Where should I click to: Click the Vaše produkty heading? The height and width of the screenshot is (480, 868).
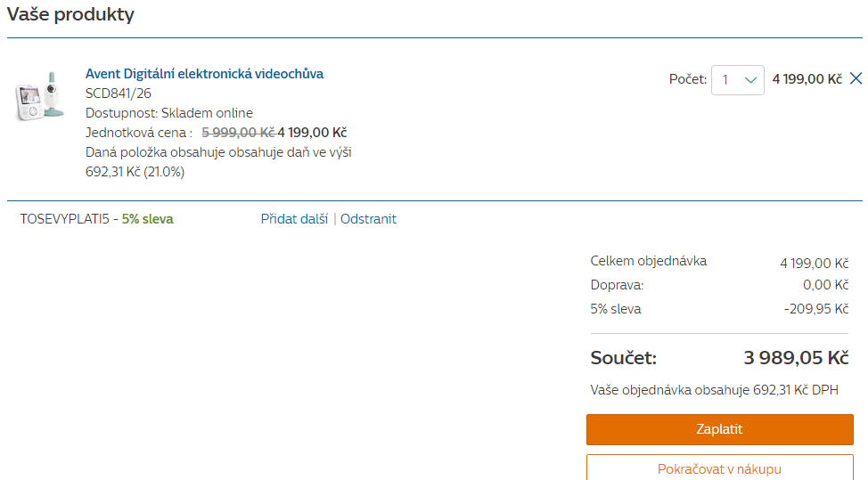[x=71, y=14]
